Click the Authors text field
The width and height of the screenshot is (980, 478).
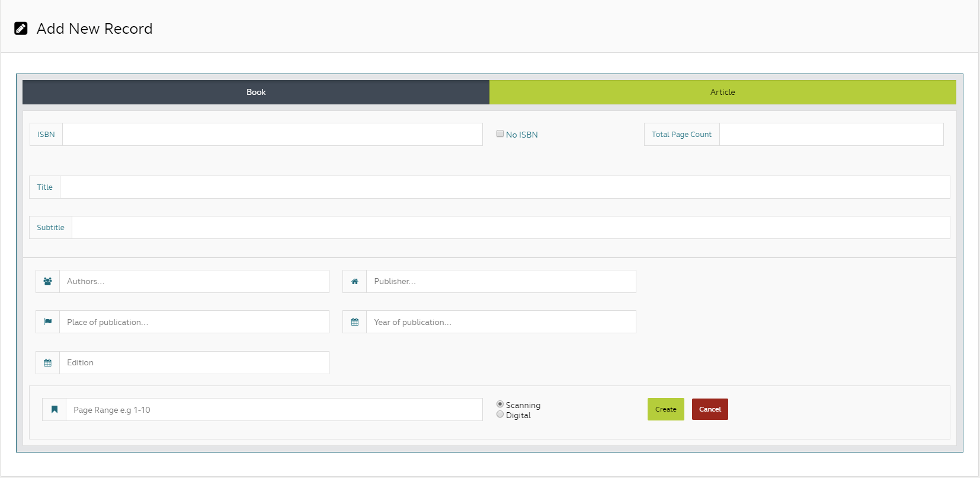coord(194,282)
